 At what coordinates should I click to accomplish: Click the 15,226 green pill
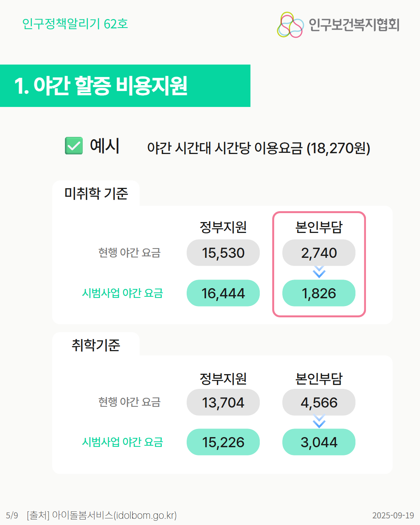[223, 442]
